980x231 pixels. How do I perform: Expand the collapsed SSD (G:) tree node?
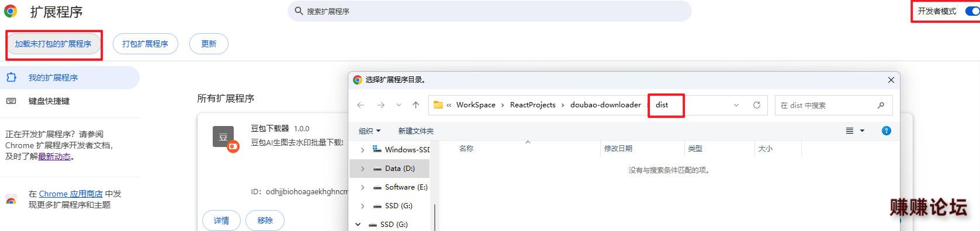click(x=362, y=206)
